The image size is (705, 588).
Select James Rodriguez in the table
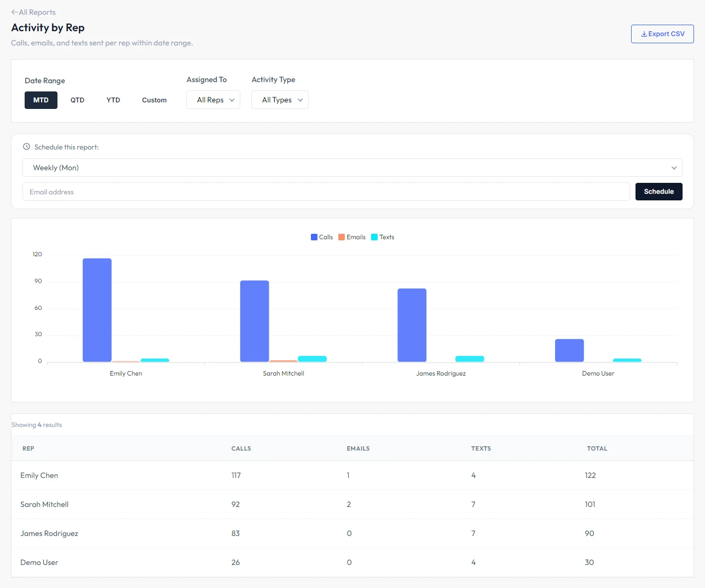(49, 533)
